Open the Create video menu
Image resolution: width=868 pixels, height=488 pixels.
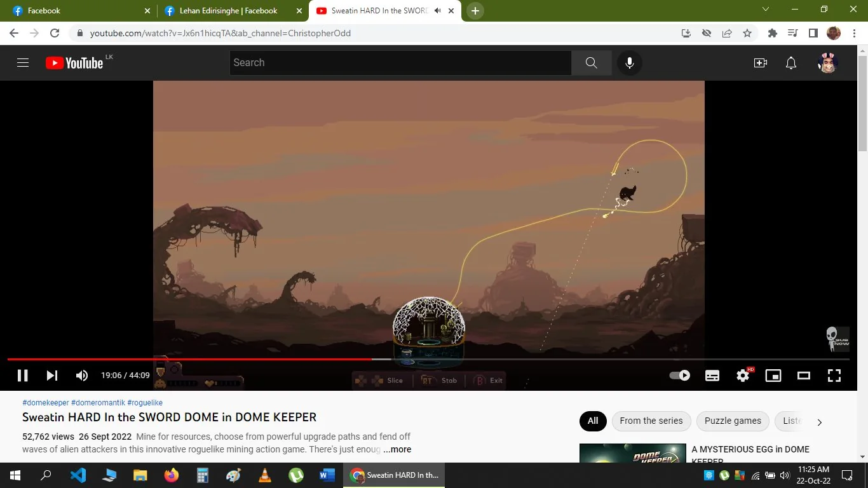tap(761, 63)
